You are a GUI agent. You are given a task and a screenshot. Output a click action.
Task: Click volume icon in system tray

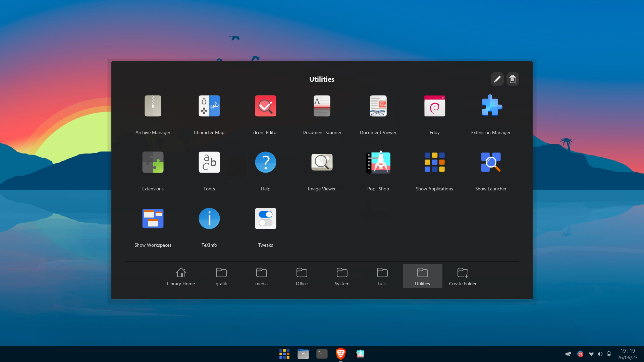click(x=600, y=354)
